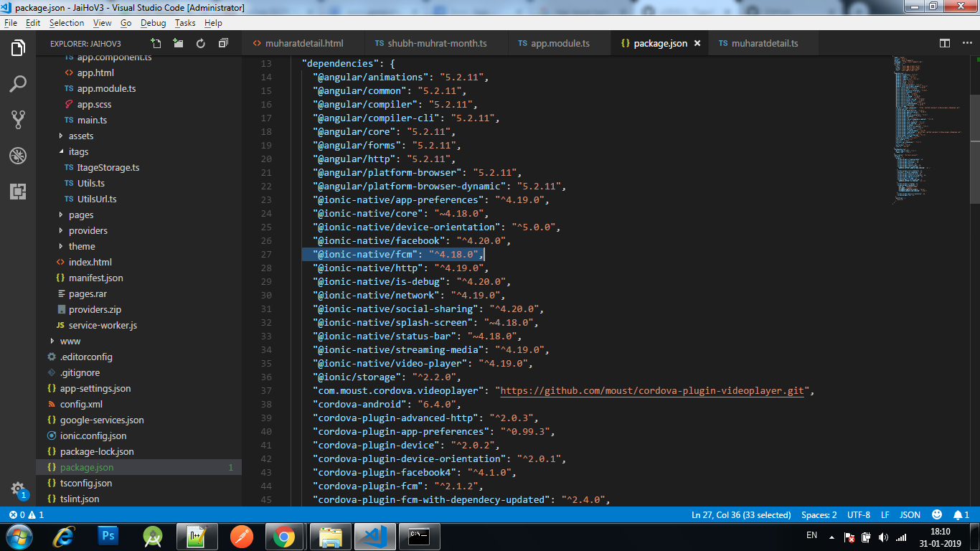Open the Tasks menu

pyautogui.click(x=185, y=23)
